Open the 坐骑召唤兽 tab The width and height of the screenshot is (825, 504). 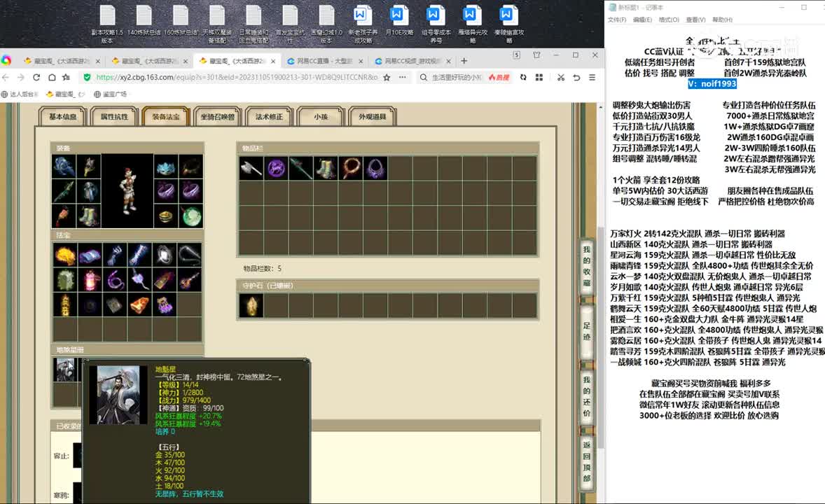(217, 117)
